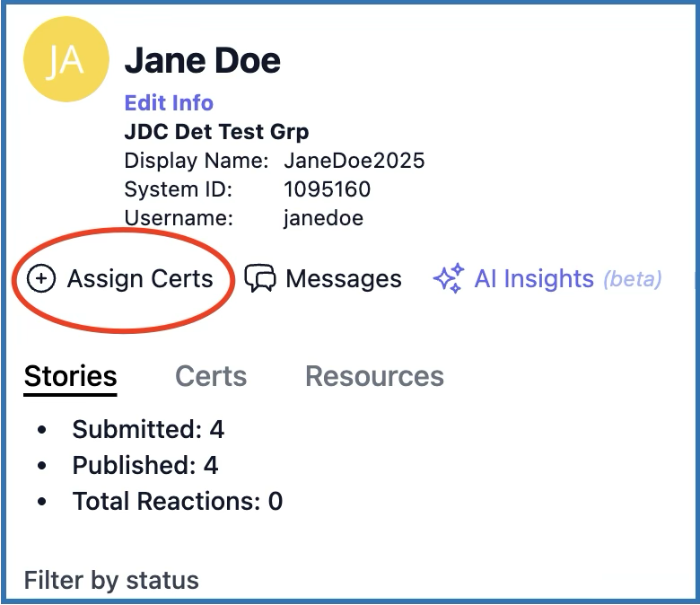Open the AI Insights text link
This screenshot has width=700, height=605.
pyautogui.click(x=534, y=279)
